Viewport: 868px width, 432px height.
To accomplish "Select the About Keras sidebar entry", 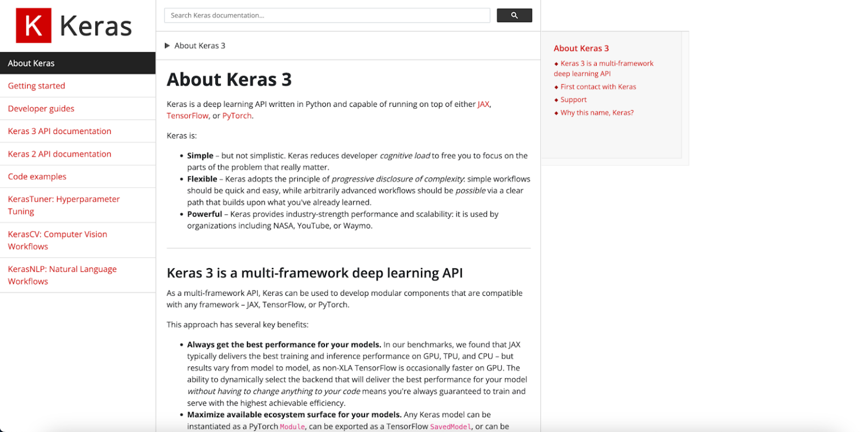I will [x=31, y=63].
